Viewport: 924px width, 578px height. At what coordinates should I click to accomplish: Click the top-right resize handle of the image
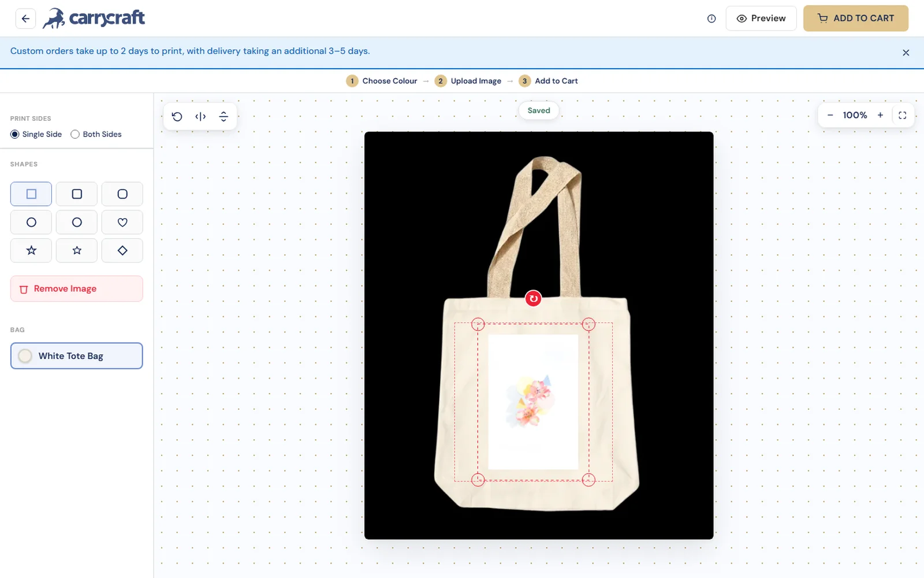(588, 324)
